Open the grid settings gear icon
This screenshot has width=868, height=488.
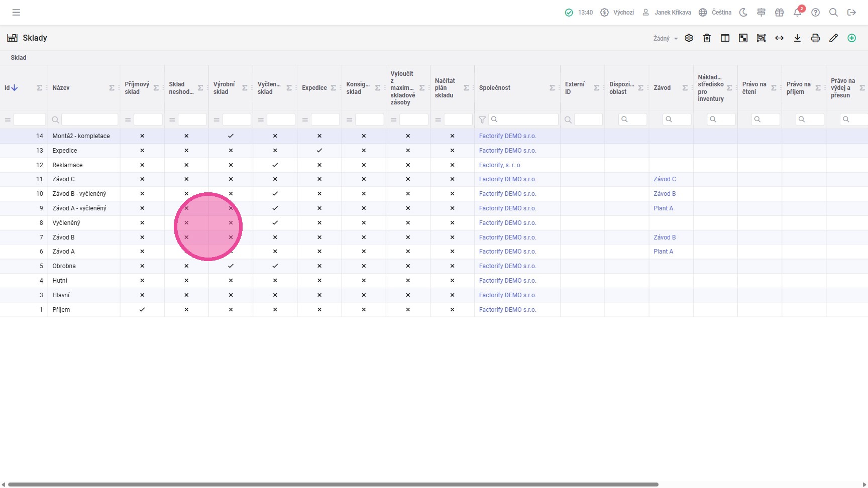tap(689, 38)
